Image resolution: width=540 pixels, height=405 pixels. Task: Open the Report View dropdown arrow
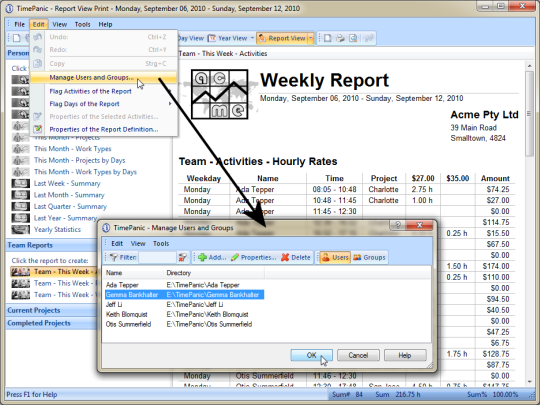click(x=311, y=38)
